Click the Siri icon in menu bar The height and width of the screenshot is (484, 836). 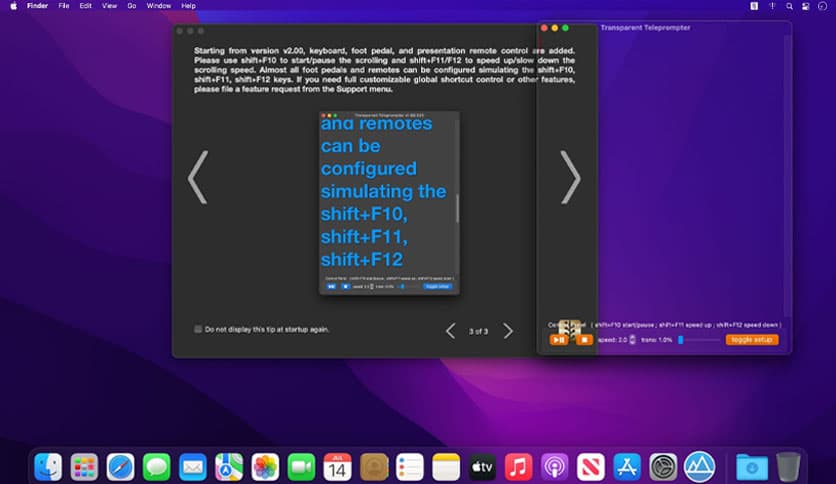point(822,6)
